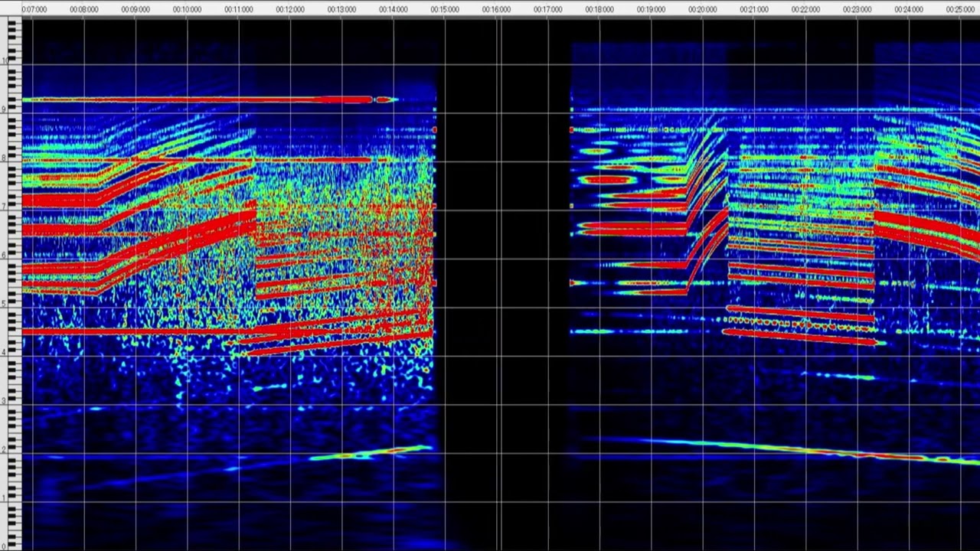Screen dimensions: 980x551
Task: Click the octave 5 label on the piano keyboard
Action: (x=5, y=304)
